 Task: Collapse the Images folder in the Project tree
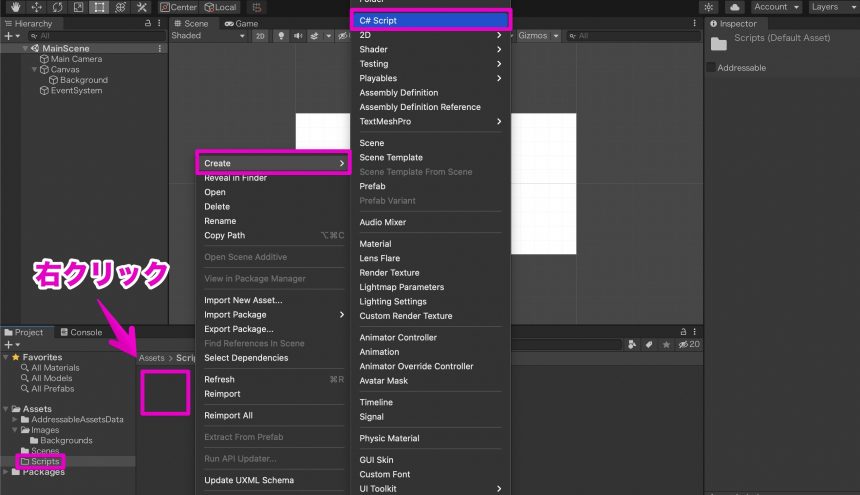pos(14,430)
